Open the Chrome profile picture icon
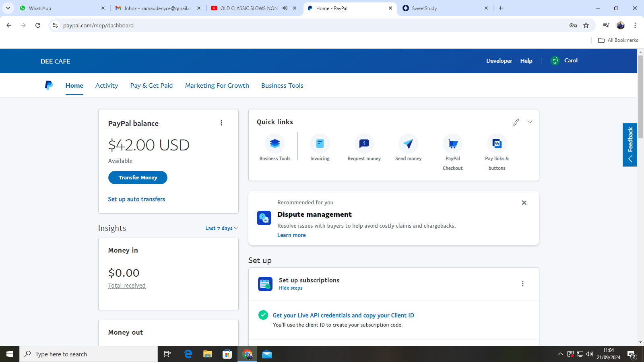 pyautogui.click(x=621, y=25)
